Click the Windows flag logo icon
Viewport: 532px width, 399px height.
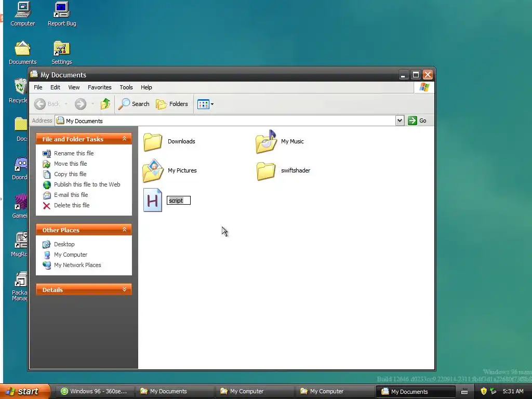pyautogui.click(x=424, y=87)
